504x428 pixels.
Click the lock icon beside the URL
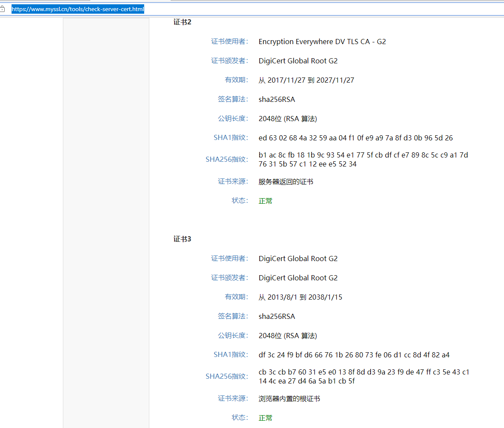(x=2, y=9)
